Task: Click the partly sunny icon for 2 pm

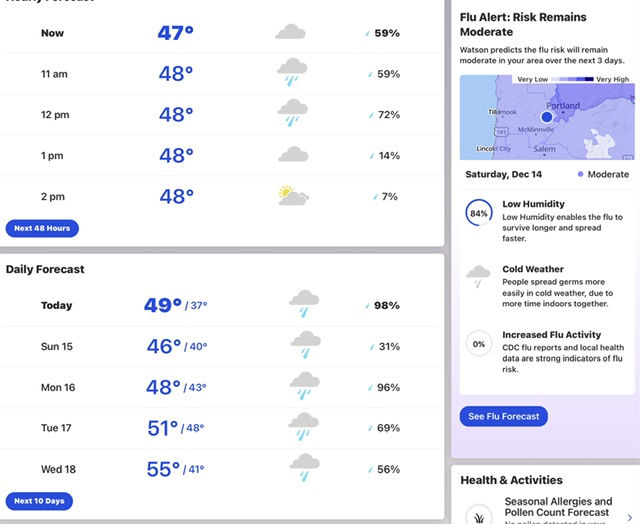Action: click(293, 195)
